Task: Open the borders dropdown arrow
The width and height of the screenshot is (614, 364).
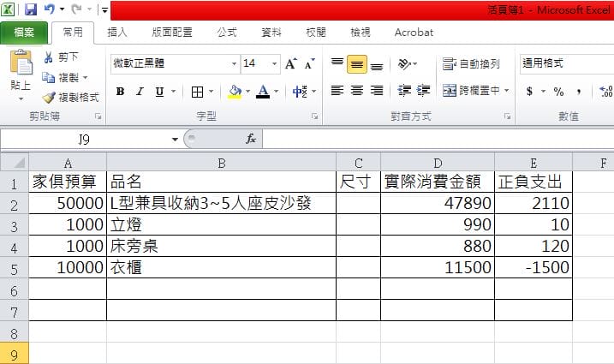Action: tap(211, 92)
